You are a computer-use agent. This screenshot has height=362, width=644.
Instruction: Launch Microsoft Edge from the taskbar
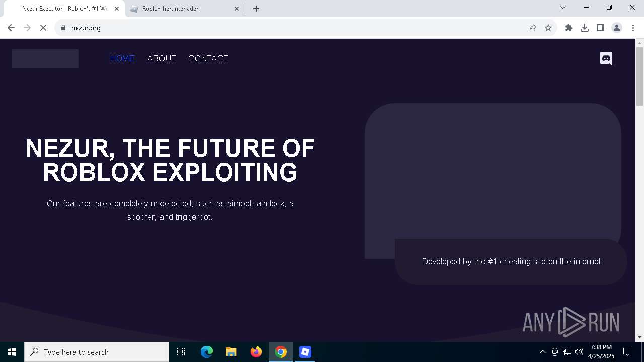207,352
